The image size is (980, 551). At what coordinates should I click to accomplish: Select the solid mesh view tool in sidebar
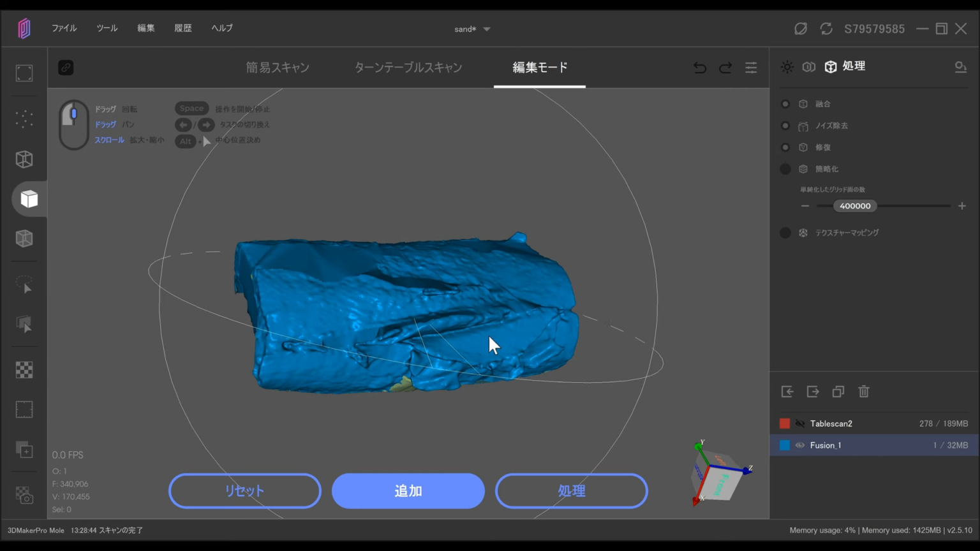tap(29, 198)
